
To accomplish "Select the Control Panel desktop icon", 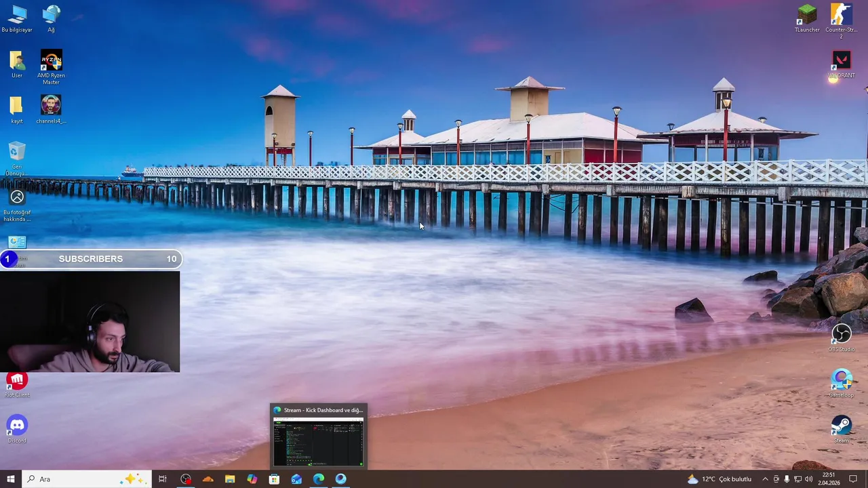I will point(17,243).
